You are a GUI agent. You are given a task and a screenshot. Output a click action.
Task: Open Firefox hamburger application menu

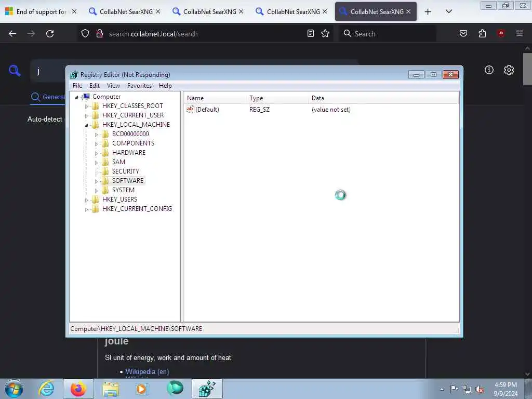coord(520,33)
